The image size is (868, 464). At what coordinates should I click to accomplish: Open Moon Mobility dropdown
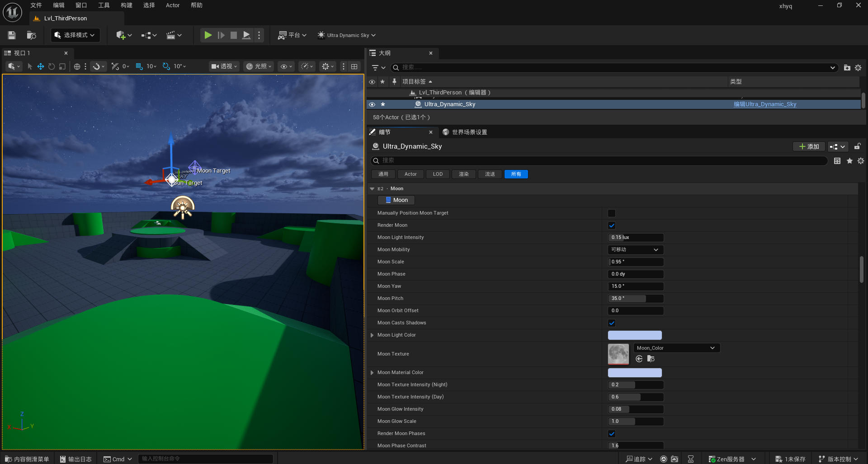pyautogui.click(x=636, y=250)
